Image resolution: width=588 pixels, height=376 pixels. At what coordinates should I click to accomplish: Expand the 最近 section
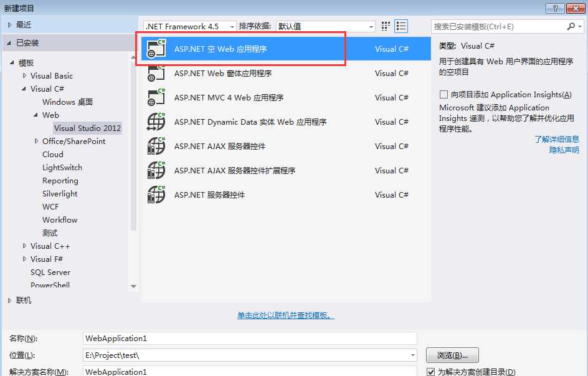10,25
